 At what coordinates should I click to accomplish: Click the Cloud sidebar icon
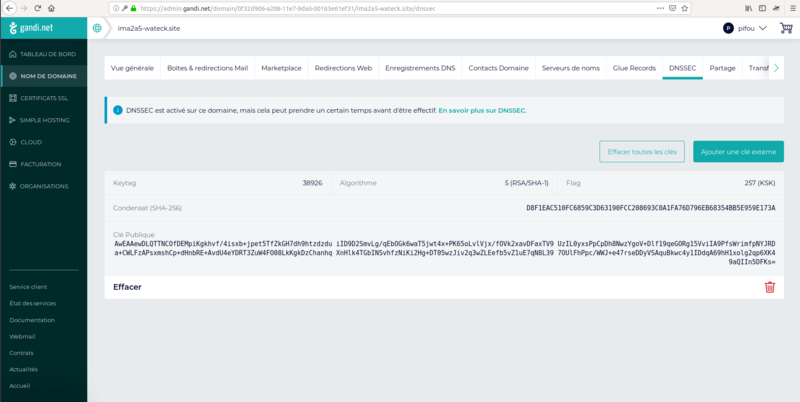click(12, 142)
